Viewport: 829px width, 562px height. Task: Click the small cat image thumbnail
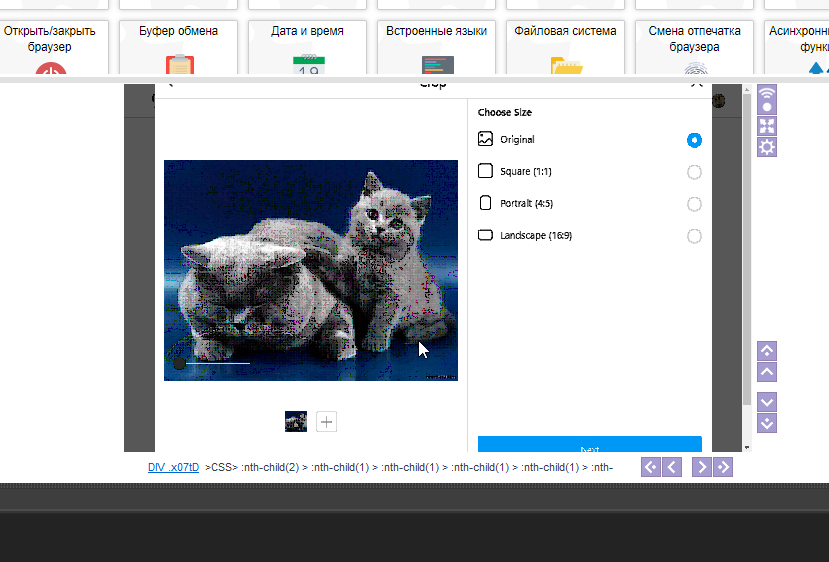point(296,421)
